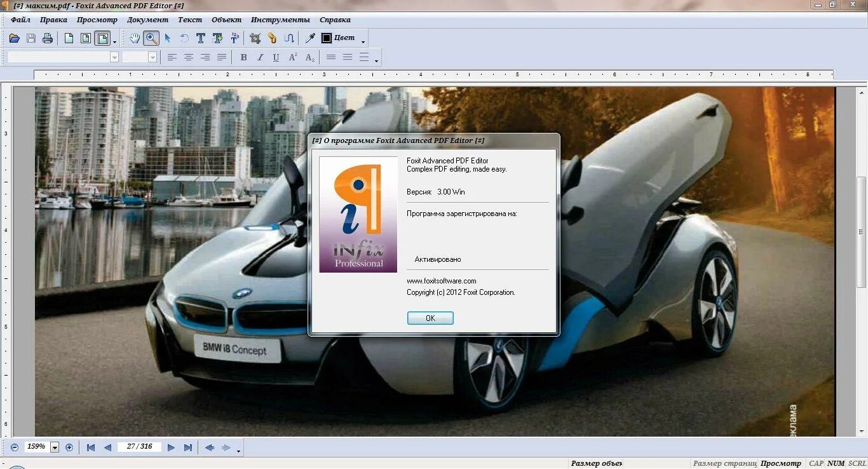Select the second page layout icon

coord(85,38)
